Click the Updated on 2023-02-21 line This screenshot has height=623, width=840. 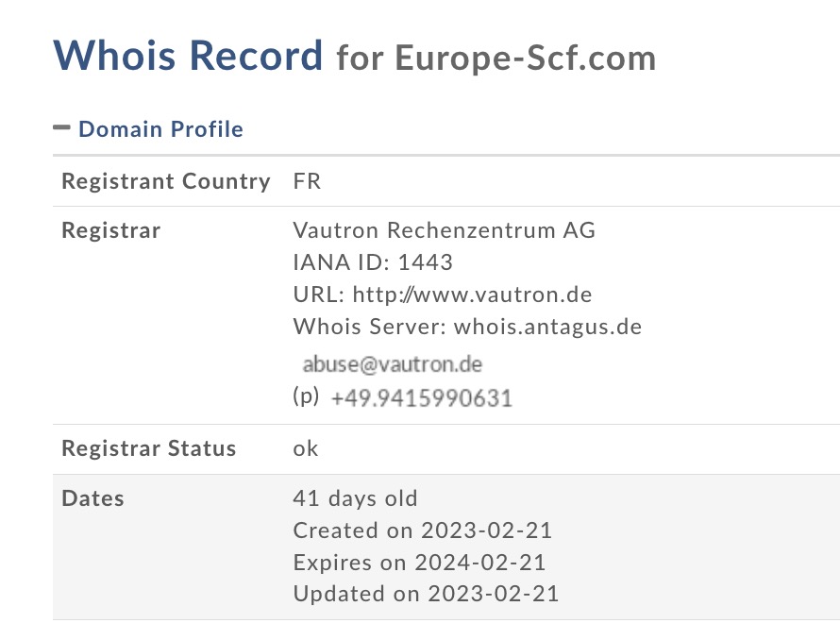[x=426, y=594]
